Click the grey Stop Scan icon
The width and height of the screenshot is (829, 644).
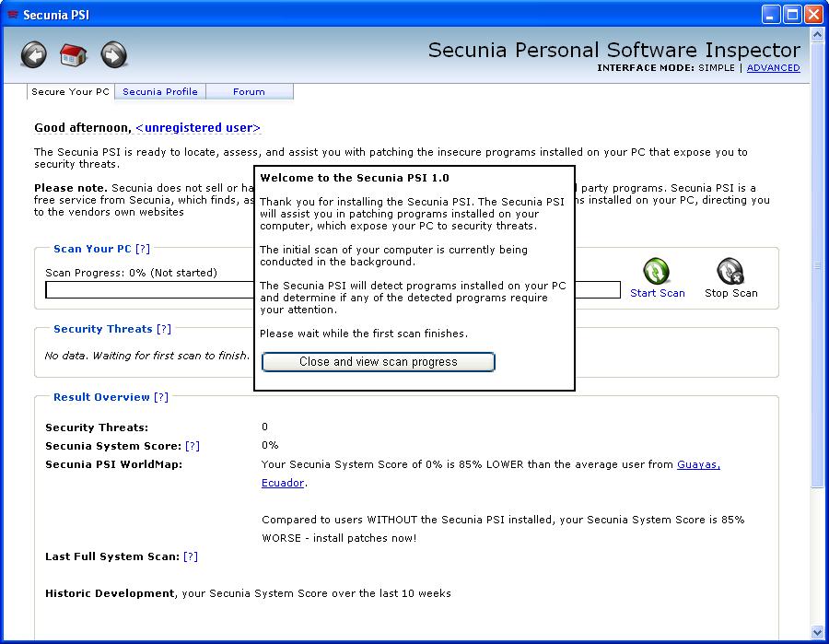pos(730,271)
